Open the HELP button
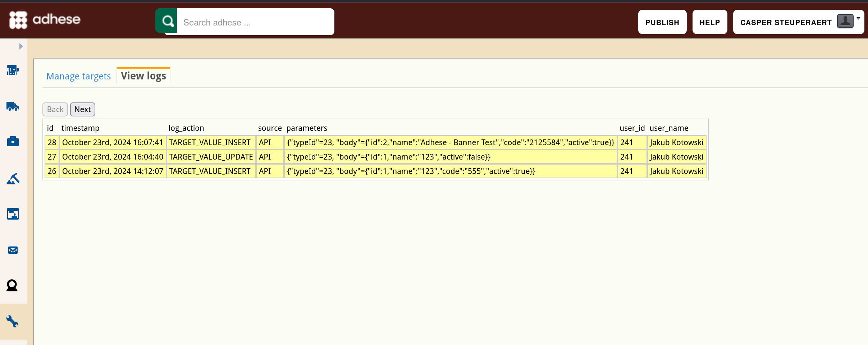Screen dimensions: 868x345 tap(709, 22)
